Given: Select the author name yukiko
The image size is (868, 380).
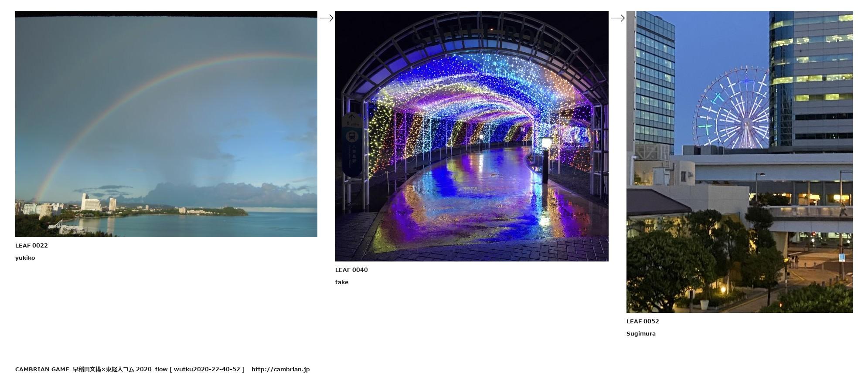Looking at the screenshot, I should point(25,258).
